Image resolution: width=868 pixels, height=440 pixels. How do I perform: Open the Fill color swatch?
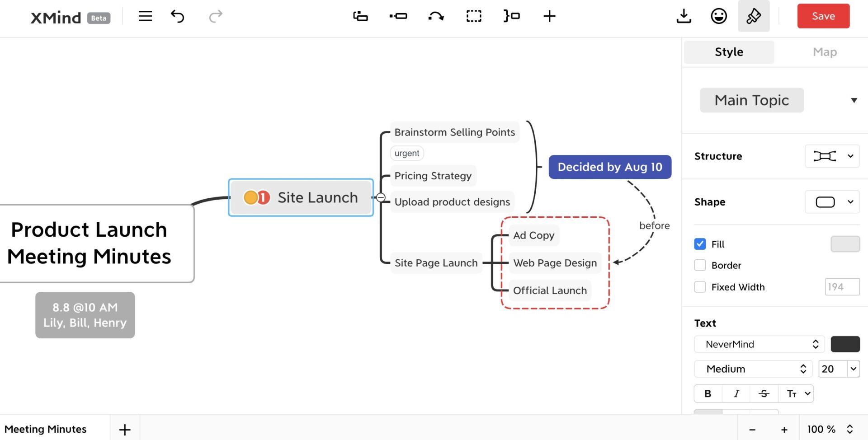[x=845, y=244]
